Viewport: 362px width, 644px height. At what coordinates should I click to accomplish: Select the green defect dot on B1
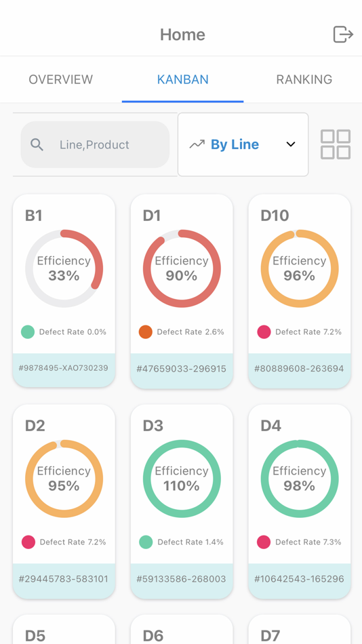[28, 332]
